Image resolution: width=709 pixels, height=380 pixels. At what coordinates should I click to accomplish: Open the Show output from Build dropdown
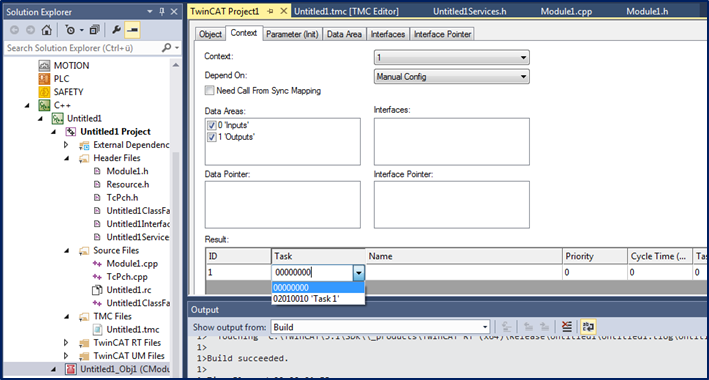pos(381,327)
